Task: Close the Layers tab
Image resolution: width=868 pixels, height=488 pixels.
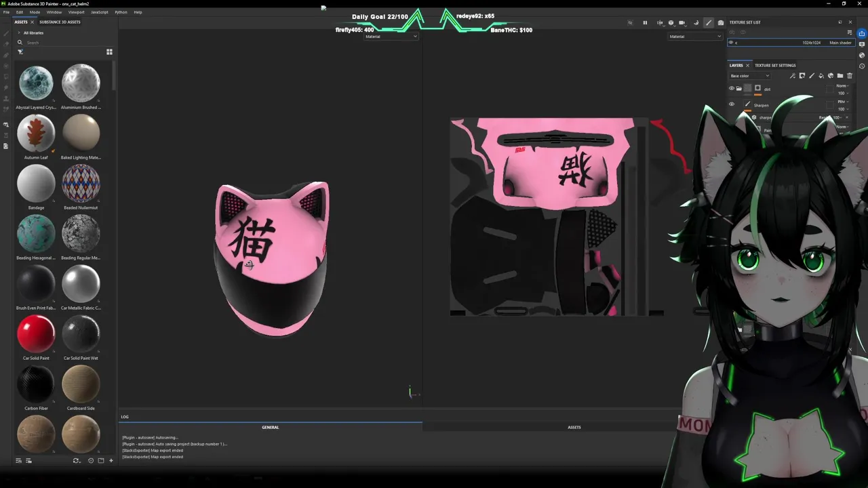Action: (747, 65)
